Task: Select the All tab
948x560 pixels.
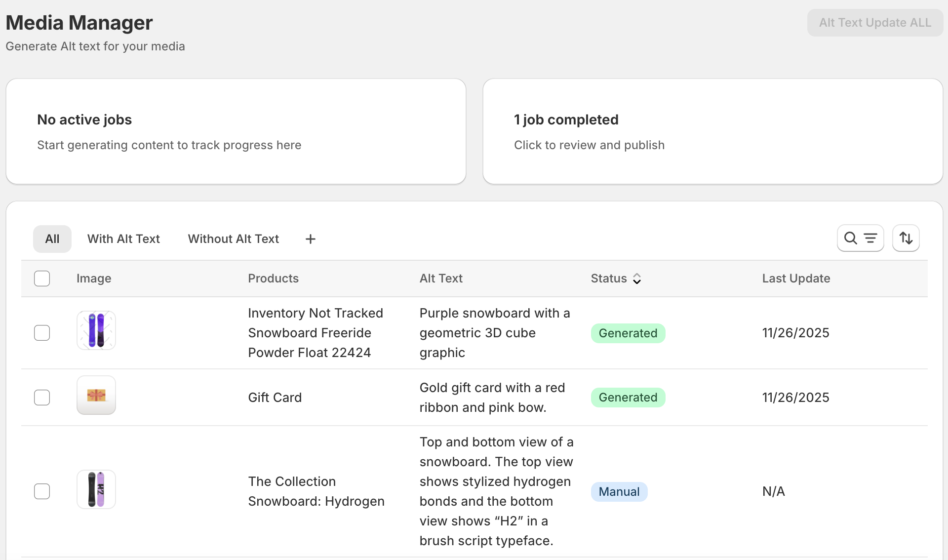Action: click(x=52, y=239)
